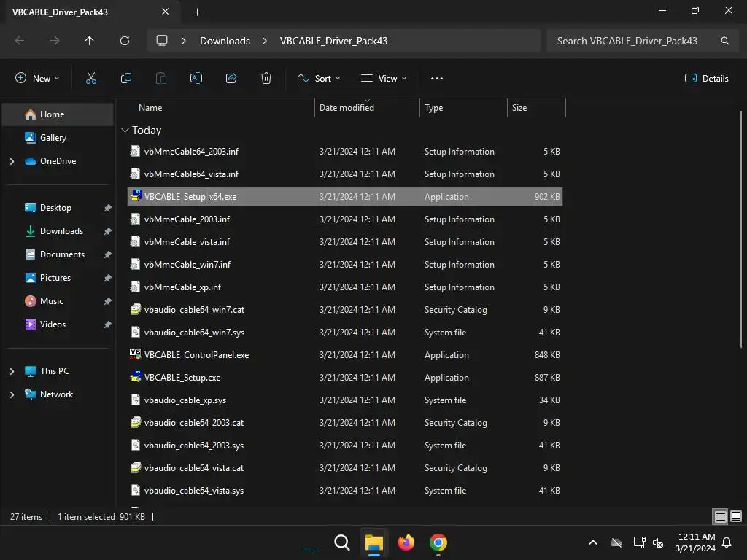Add a new tab with plus icon
This screenshot has height=560, width=747.
(x=197, y=12)
